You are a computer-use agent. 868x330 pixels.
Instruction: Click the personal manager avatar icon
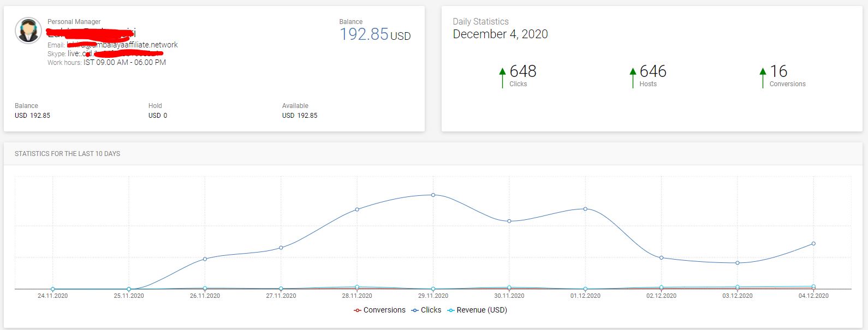[x=28, y=30]
